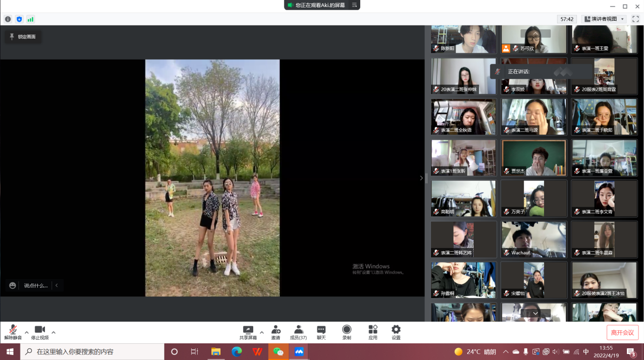Enter fullscreen using the top-right icon

[636, 19]
